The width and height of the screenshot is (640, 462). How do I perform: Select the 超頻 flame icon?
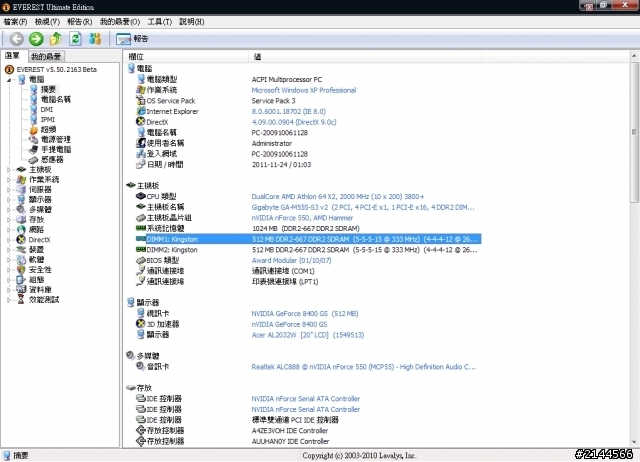tap(34, 129)
